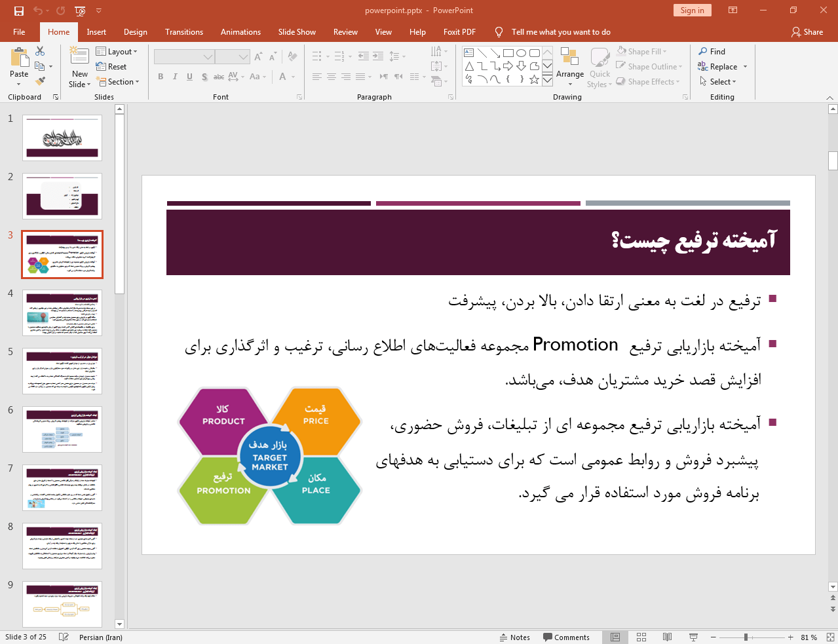Toggle Bold formatting
The image size is (838, 644).
161,77
